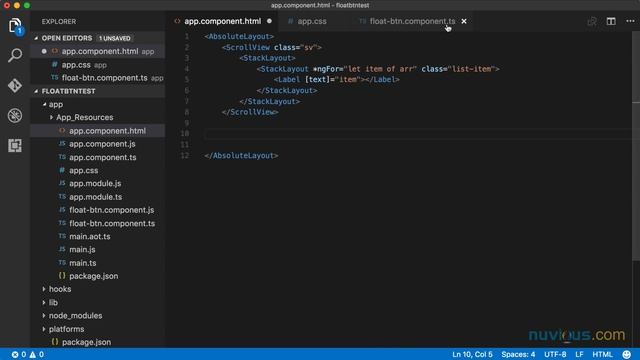This screenshot has height=360, width=640.
Task: Click the 1 UNSAVED badge
Action: 115,38
